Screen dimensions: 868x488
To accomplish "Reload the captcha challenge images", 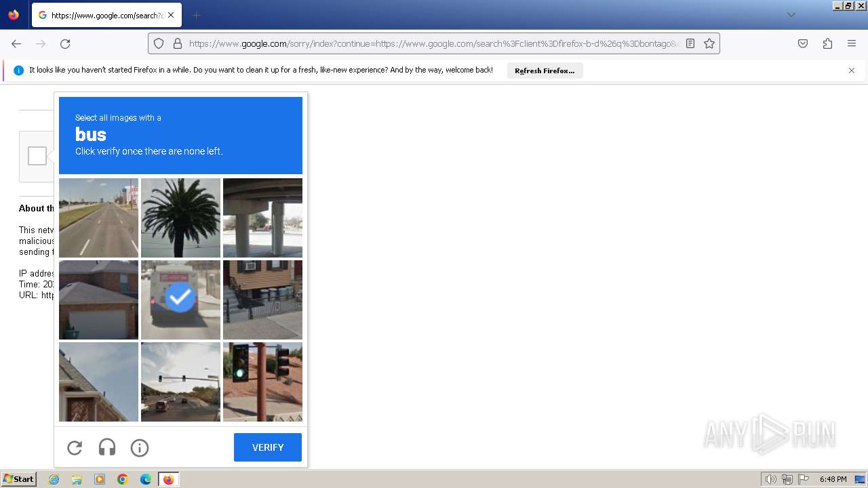I will [75, 447].
